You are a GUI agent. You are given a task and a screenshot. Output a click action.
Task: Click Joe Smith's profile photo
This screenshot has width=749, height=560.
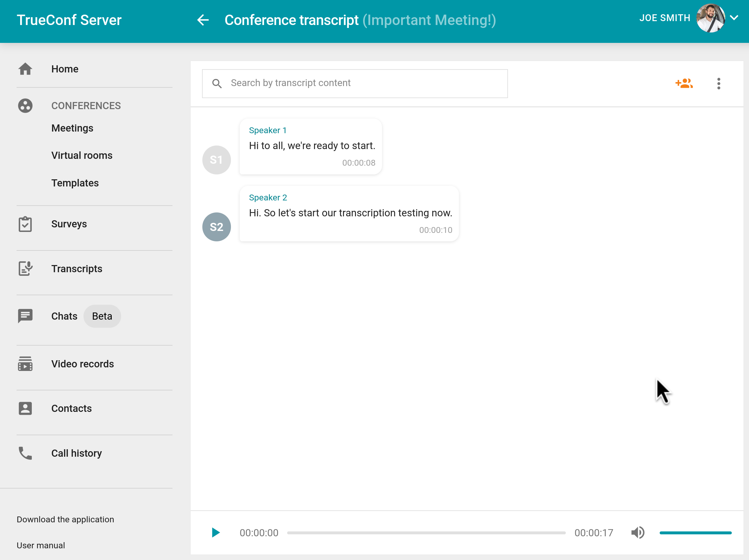coord(711,18)
